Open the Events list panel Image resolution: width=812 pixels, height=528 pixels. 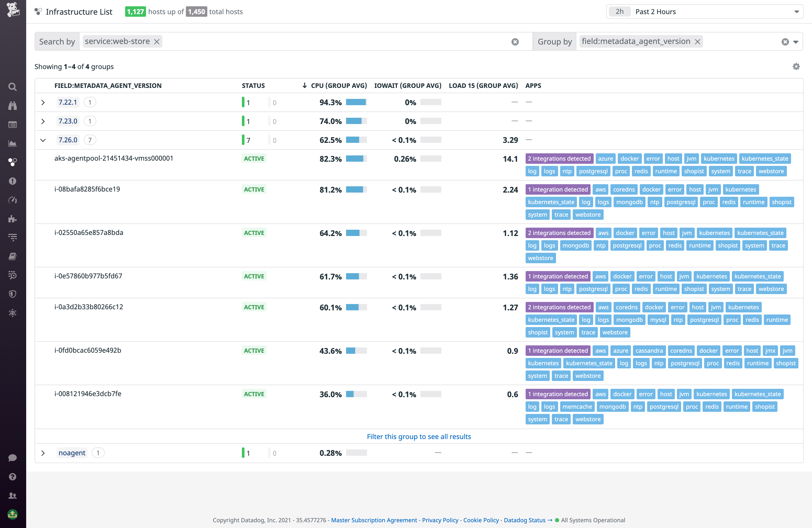click(x=13, y=125)
